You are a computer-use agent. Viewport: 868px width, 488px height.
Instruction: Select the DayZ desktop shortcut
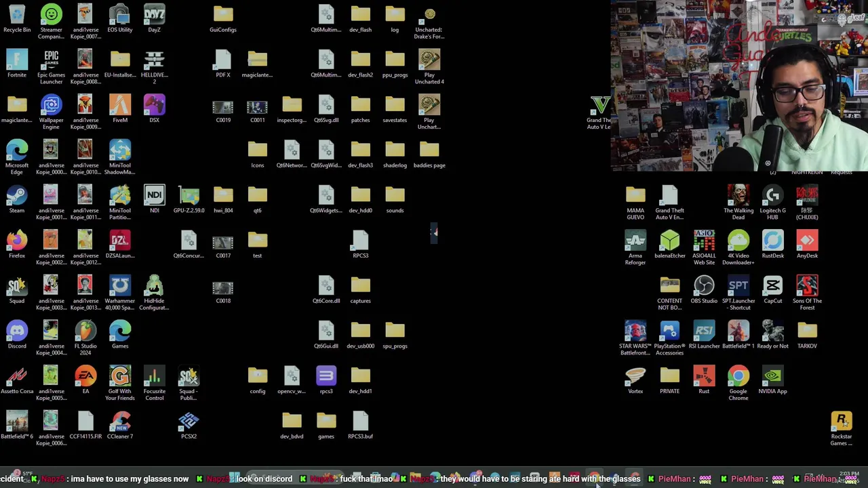click(154, 19)
